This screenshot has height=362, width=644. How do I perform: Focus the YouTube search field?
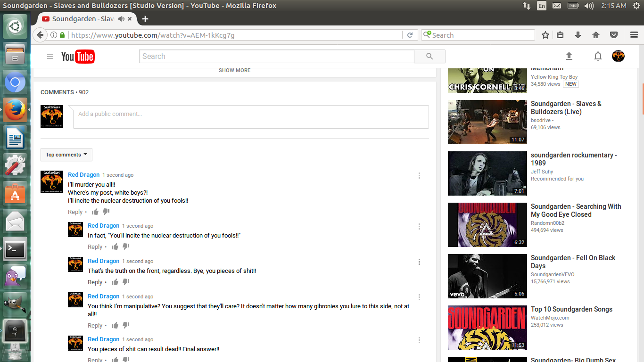click(277, 56)
